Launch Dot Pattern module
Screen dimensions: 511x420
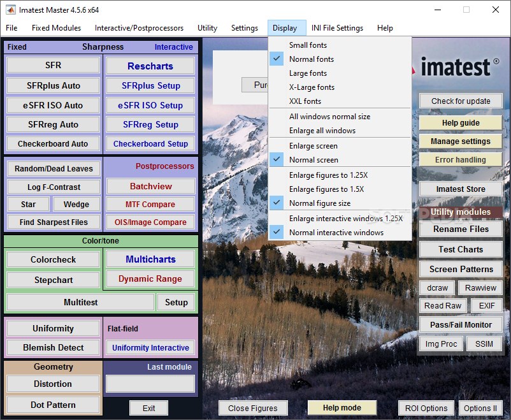click(x=53, y=405)
